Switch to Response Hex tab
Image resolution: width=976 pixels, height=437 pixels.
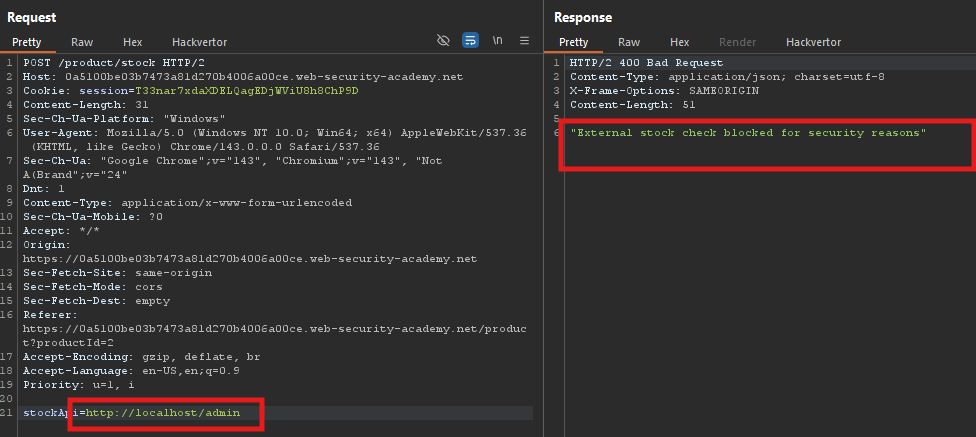point(680,42)
